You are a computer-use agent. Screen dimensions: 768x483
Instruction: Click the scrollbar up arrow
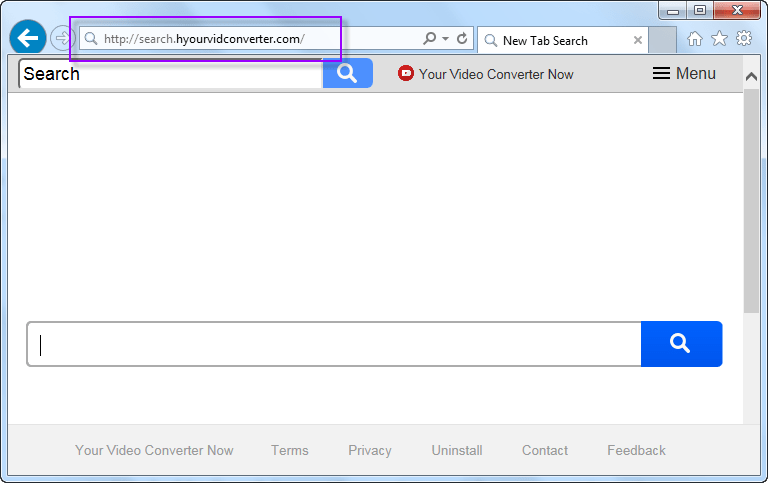pyautogui.click(x=751, y=76)
